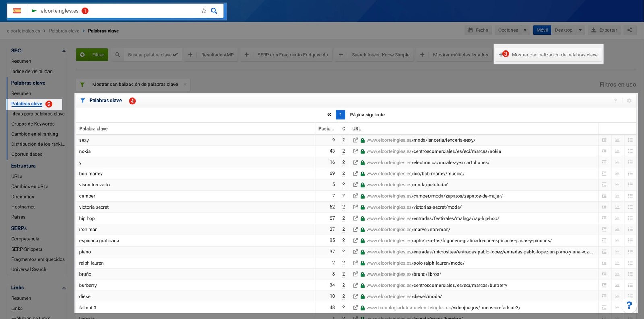The height and width of the screenshot is (319, 644).
Task: Show history chart for the bob marley keyword
Action: 617,174
